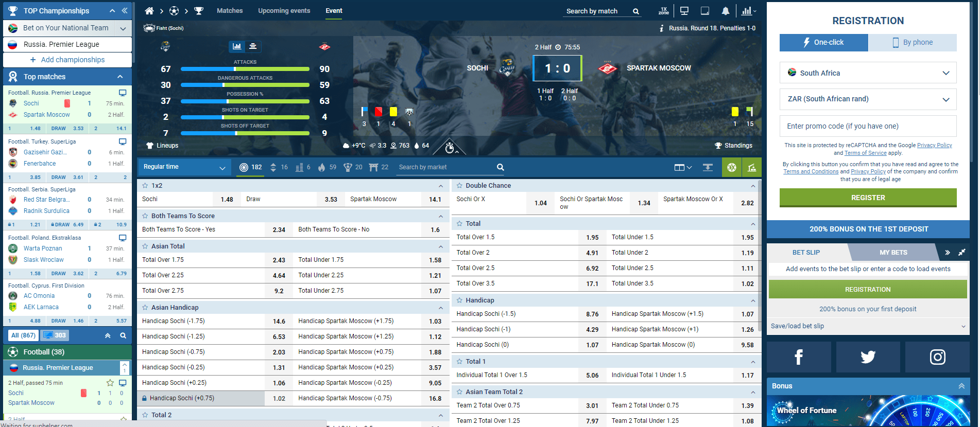Switch to horizontal lines statistics view
980x427 pixels.
pos(253,46)
